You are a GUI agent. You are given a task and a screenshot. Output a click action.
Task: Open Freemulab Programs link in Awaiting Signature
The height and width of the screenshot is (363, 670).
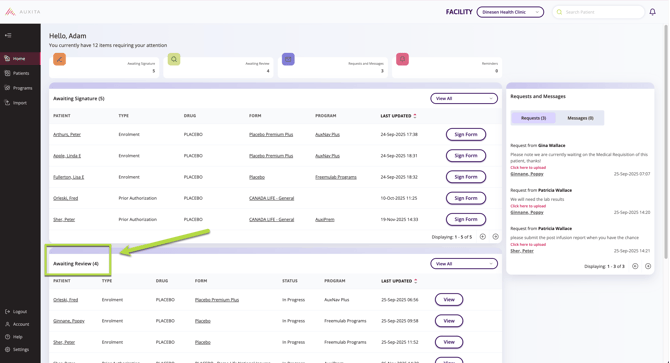point(336,177)
